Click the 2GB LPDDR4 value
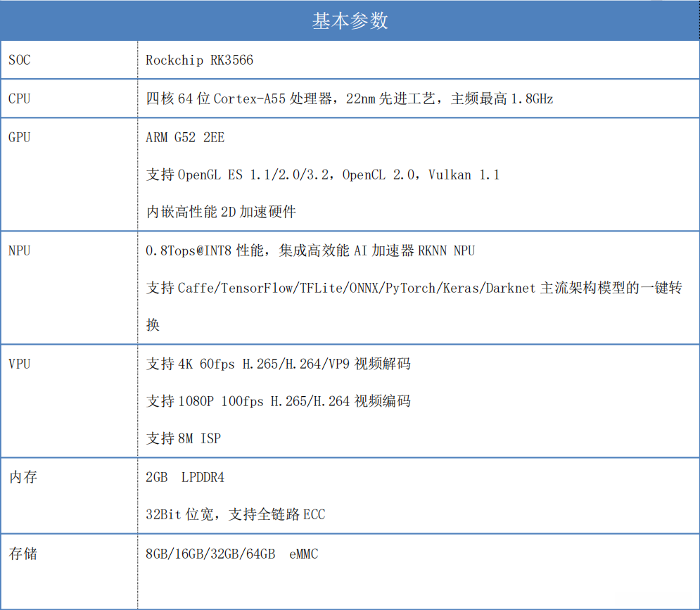 coord(185,477)
